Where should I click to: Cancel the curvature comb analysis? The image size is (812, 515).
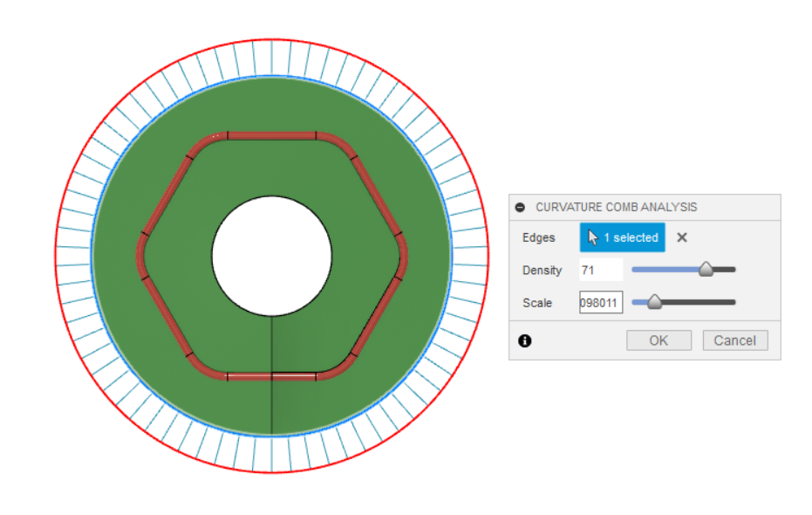(735, 340)
